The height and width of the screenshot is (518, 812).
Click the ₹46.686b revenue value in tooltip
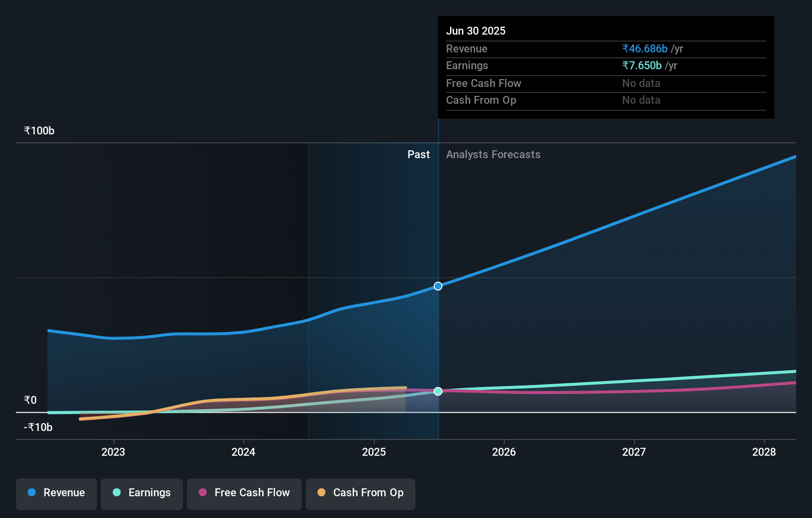pos(645,49)
